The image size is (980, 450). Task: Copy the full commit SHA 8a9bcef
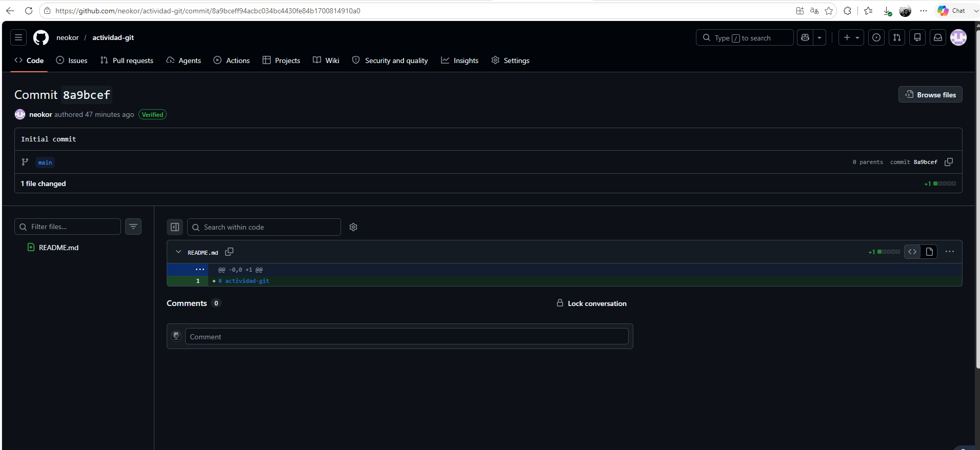949,162
